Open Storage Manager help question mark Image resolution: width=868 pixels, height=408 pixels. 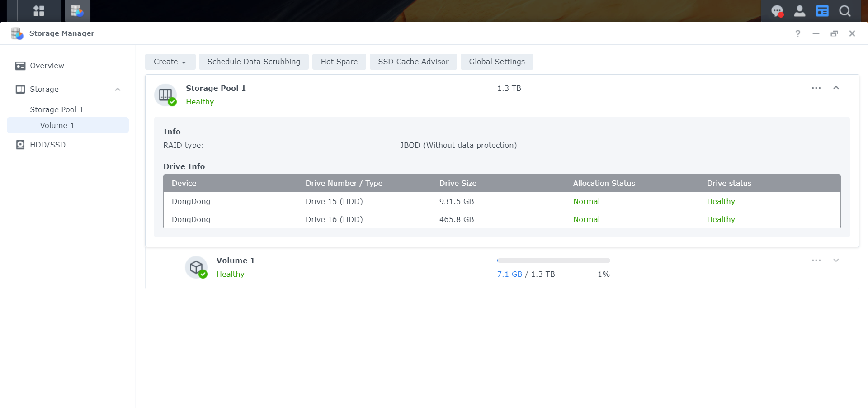[x=798, y=33]
